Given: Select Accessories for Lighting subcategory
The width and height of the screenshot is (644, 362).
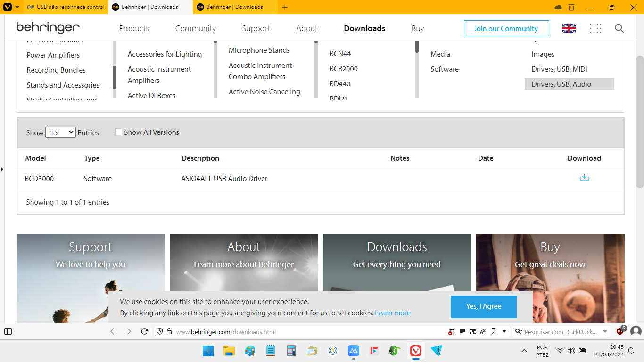Looking at the screenshot, I should [165, 54].
